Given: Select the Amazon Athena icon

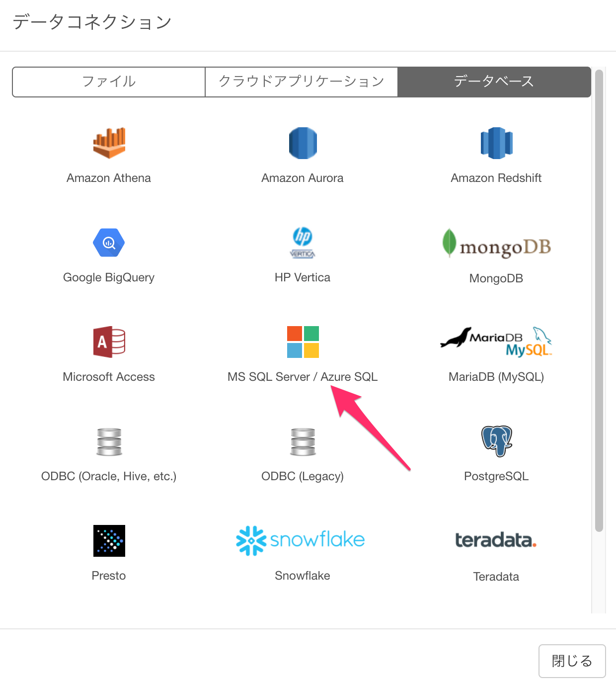Looking at the screenshot, I should (x=109, y=143).
